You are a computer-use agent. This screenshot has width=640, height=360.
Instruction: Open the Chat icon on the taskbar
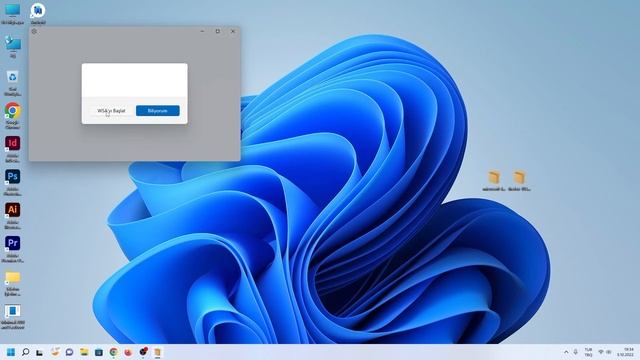click(69, 352)
